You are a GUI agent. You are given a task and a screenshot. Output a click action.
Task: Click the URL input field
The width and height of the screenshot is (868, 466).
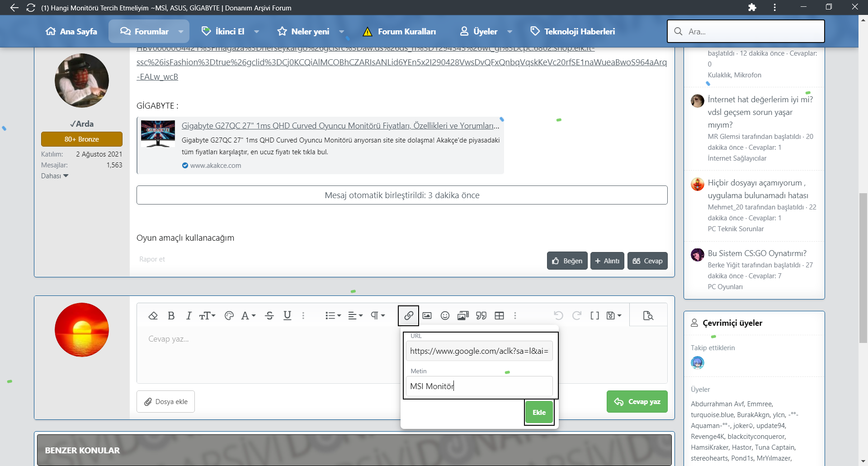click(x=479, y=351)
